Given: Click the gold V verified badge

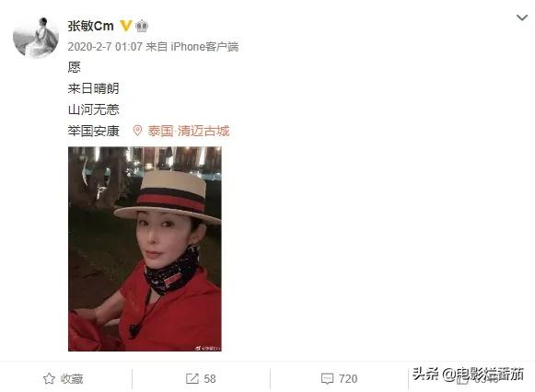Looking at the screenshot, I should pos(126,26).
